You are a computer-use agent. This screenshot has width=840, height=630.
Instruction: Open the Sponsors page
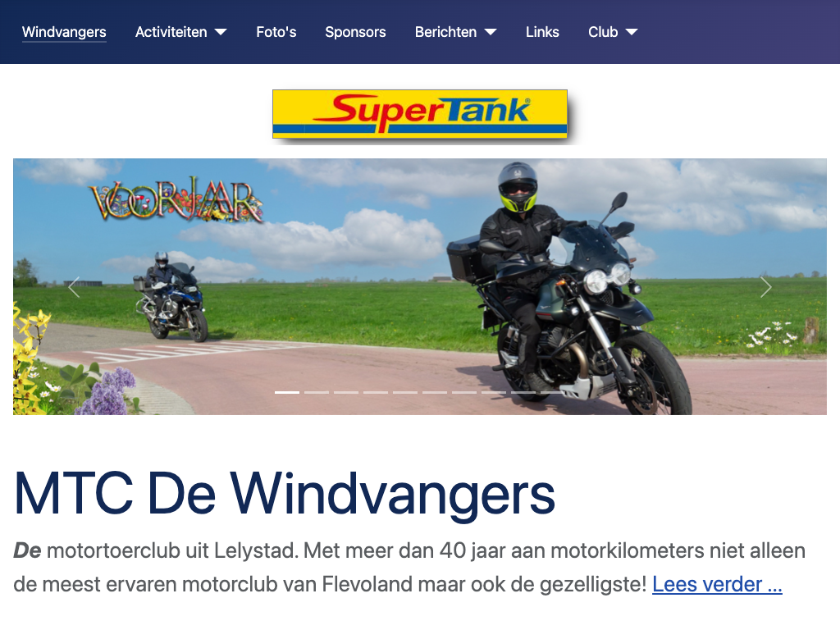355,32
